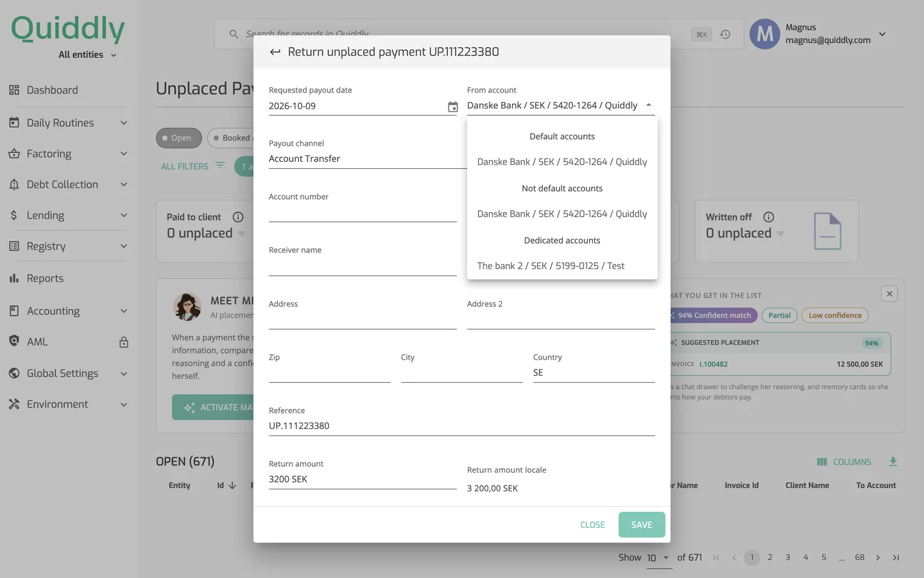Click the Reports bar chart icon
924x578 pixels.
pyautogui.click(x=14, y=278)
